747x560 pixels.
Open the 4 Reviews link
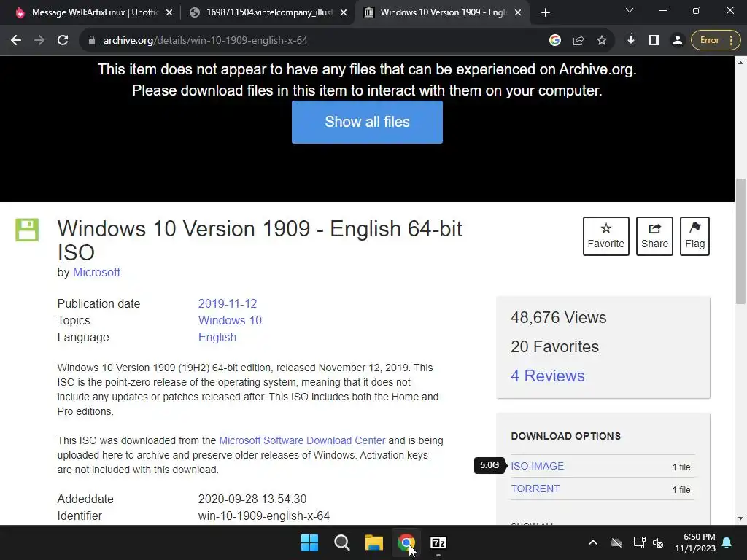[x=547, y=376]
